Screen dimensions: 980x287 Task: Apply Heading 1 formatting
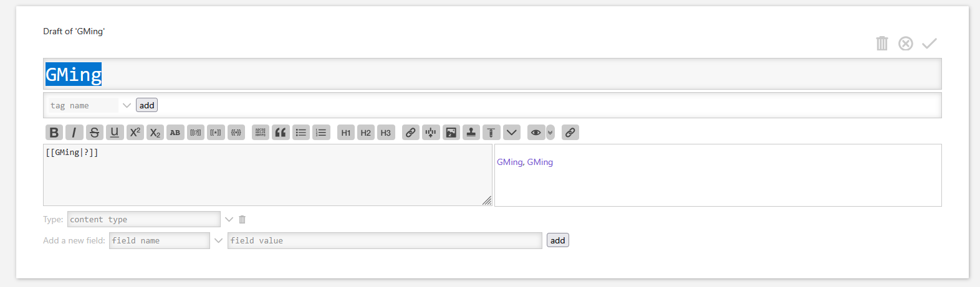346,133
